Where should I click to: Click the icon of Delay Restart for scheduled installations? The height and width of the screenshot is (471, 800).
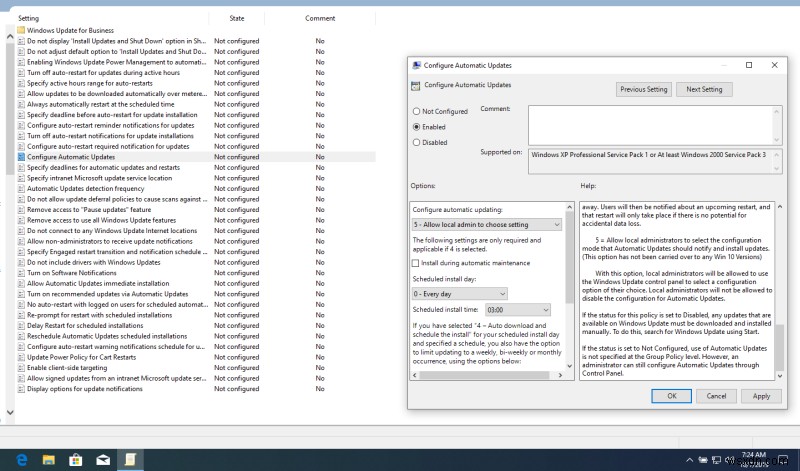point(21,326)
